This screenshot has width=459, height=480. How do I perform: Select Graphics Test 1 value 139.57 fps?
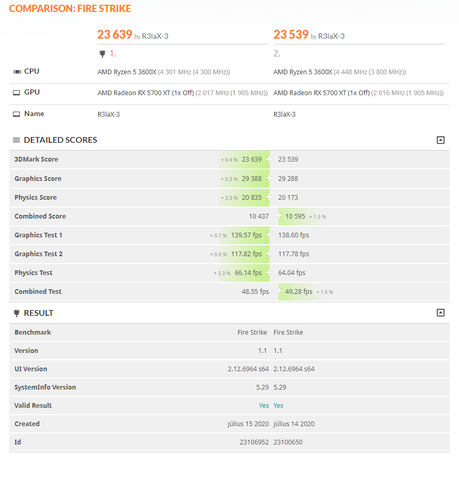pos(246,235)
